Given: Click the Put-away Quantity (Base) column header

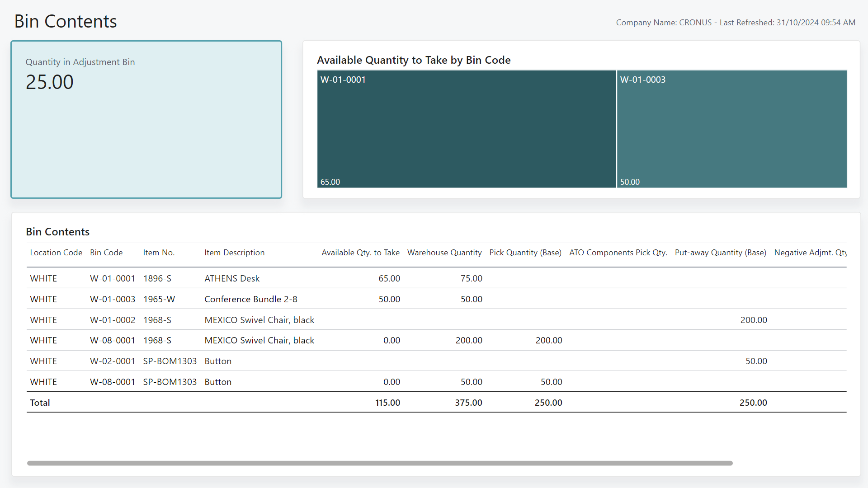Looking at the screenshot, I should 720,253.
